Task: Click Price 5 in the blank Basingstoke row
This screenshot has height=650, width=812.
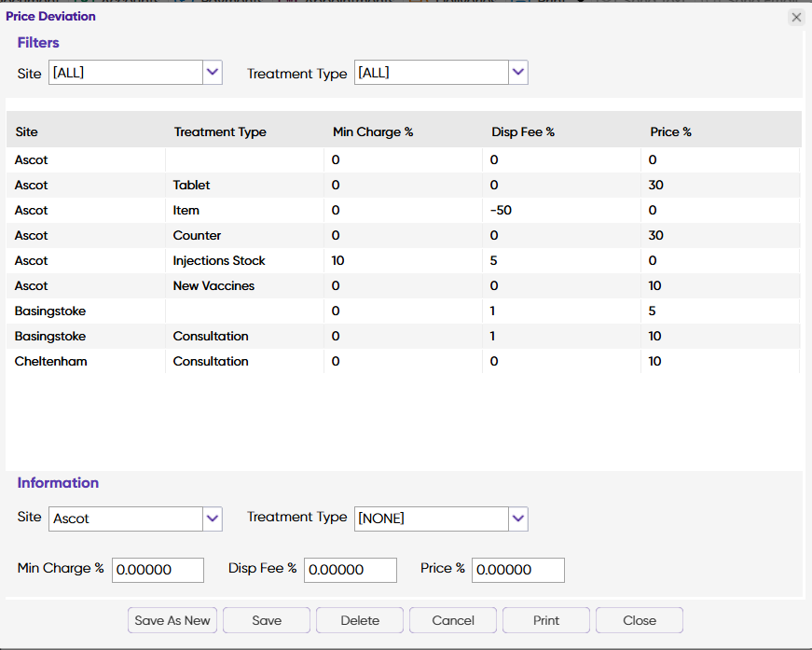Action: [652, 311]
